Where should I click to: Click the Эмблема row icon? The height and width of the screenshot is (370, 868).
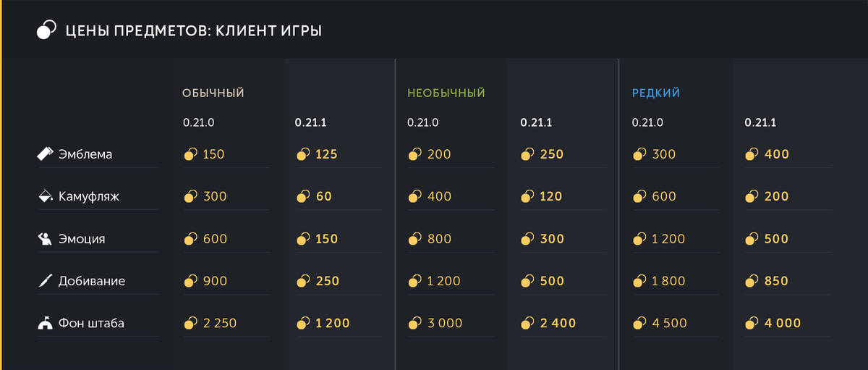pyautogui.click(x=46, y=154)
